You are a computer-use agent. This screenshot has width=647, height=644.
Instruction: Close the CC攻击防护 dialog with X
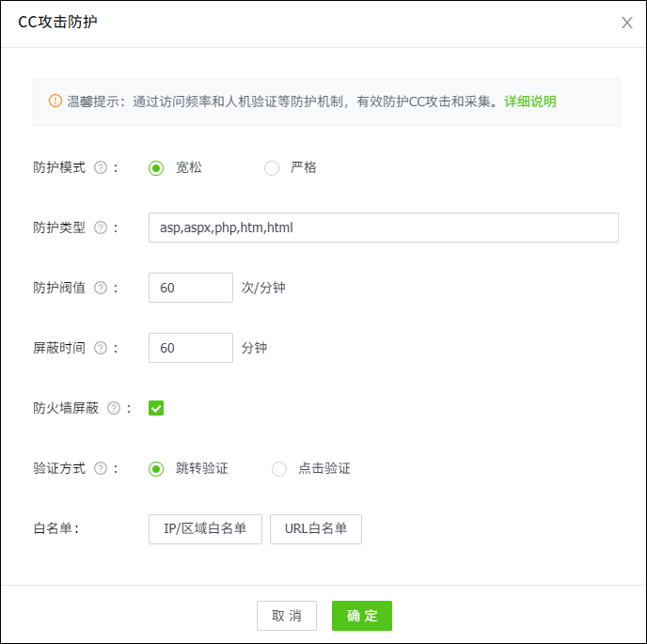coord(626,23)
